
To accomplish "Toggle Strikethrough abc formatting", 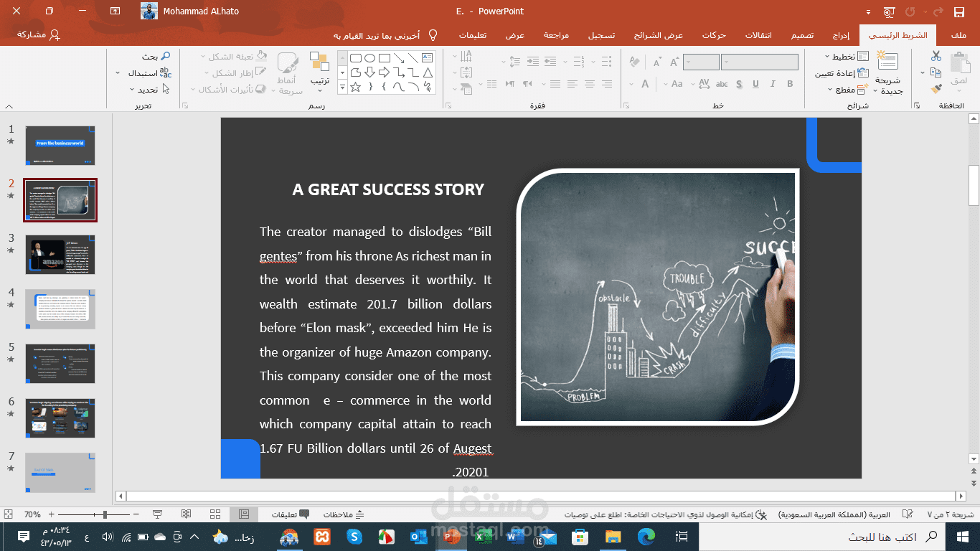I will pos(722,84).
